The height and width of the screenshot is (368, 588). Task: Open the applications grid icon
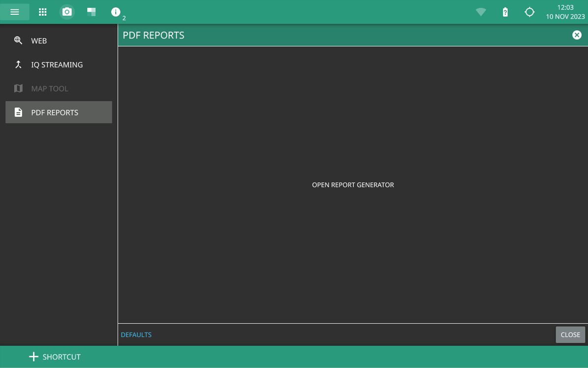[x=43, y=12]
